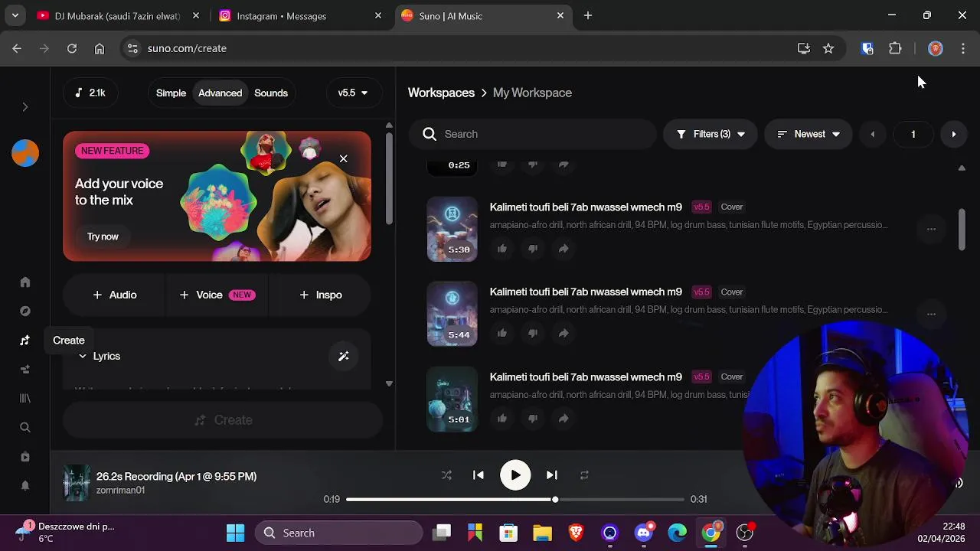Toggle shuffle in the player
980x551 pixels.
(x=446, y=475)
